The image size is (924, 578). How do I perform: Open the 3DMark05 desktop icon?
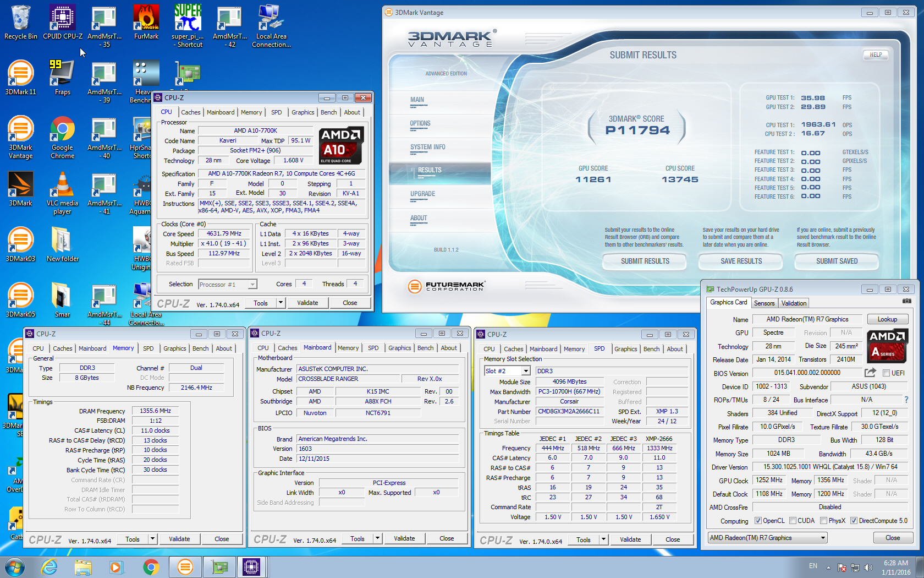tap(21, 300)
